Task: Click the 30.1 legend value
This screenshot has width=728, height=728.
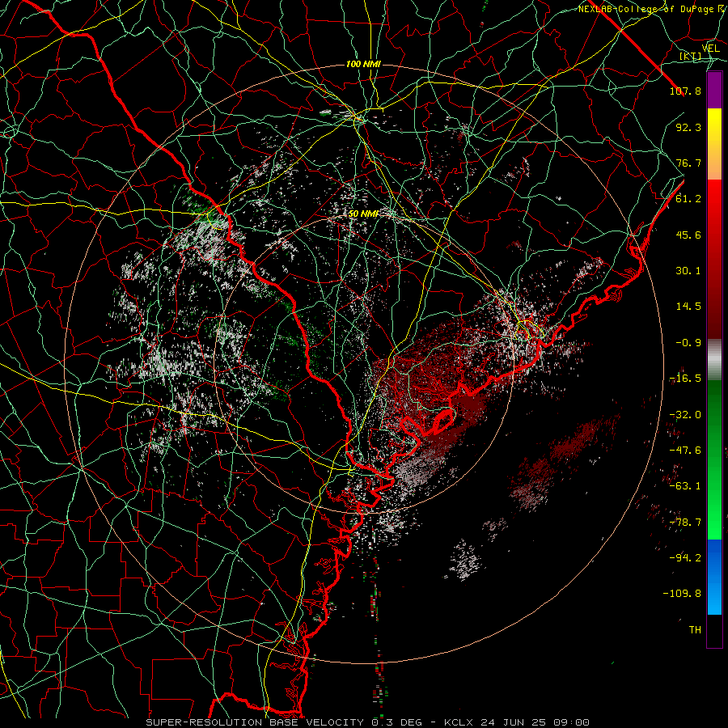Action: (x=688, y=271)
